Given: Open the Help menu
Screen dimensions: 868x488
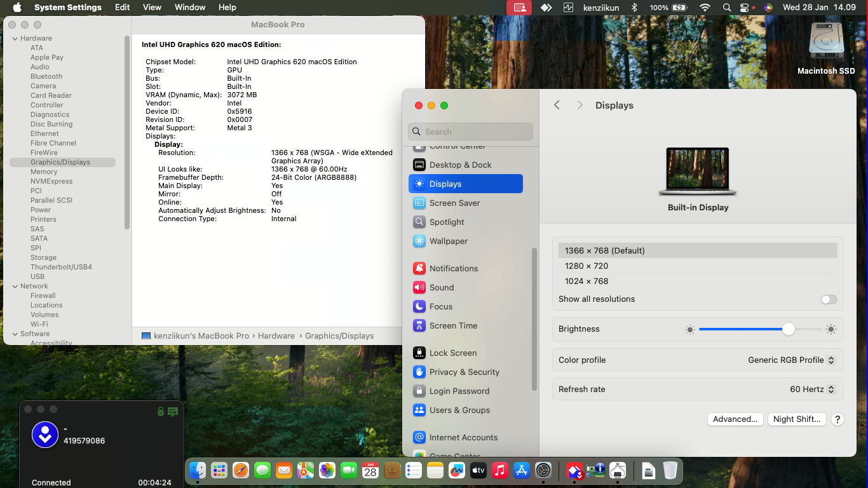Looking at the screenshot, I should point(227,8).
